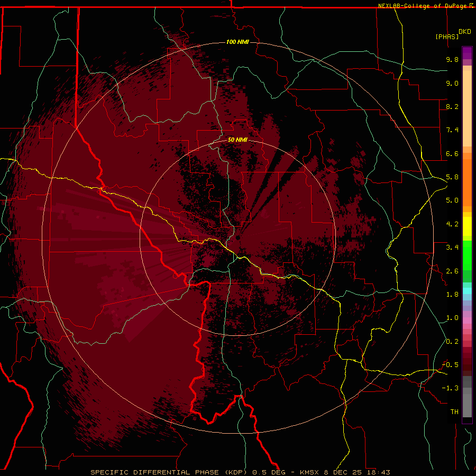
Task: Click the pale peach segment of the color bar
Action: (467, 108)
